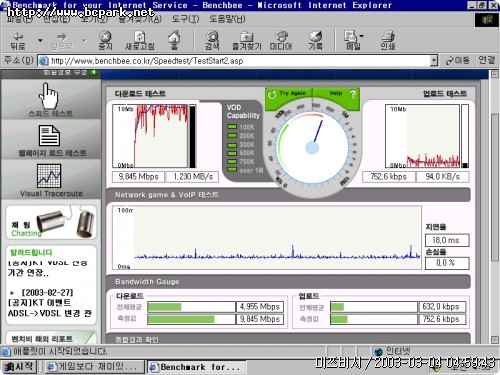500x375 pixels.
Task: Click the page vertical scrollbar
Action: pos(495,207)
